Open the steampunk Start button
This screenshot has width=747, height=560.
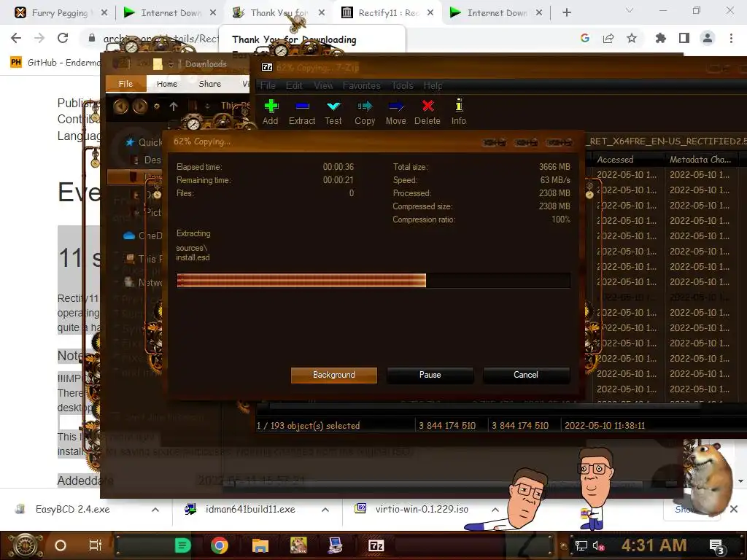[x=25, y=545]
